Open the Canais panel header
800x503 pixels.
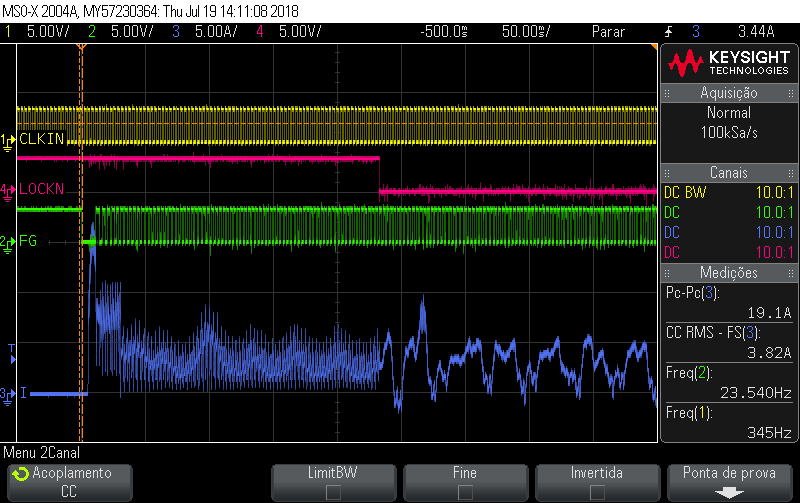tap(729, 172)
